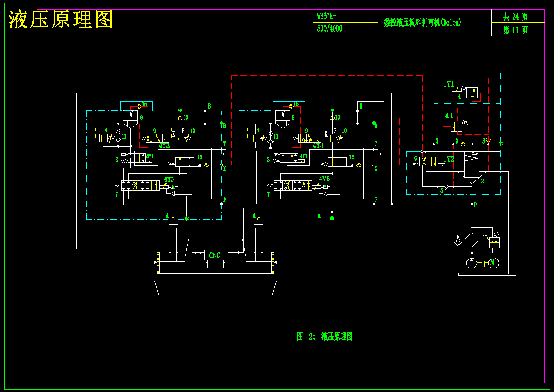Select the 4Y1 label in left valve block

150,156
